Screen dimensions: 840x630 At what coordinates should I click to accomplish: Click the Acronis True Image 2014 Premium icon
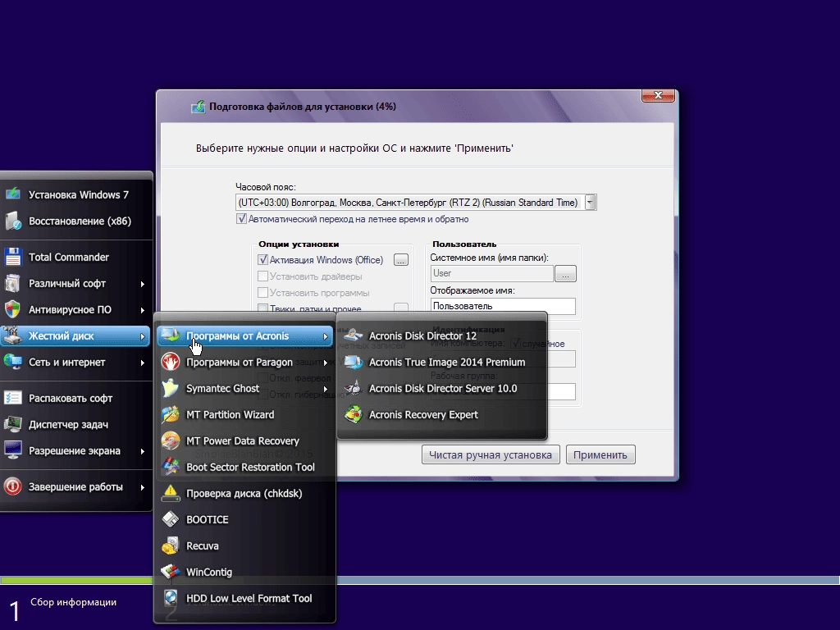[353, 362]
